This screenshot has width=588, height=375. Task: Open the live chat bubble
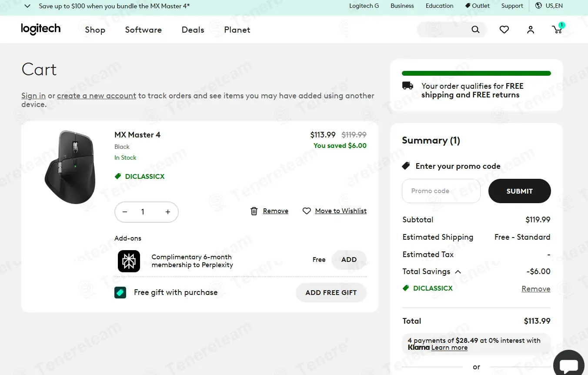568,365
